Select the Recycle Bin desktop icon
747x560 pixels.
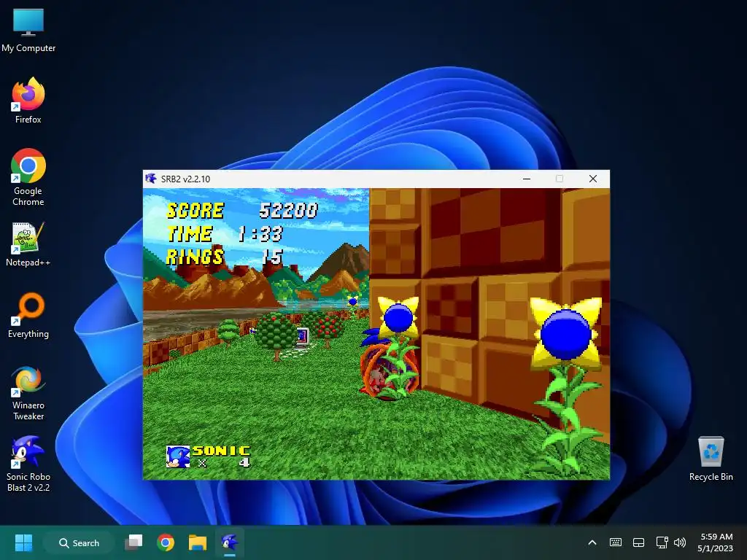tap(711, 458)
